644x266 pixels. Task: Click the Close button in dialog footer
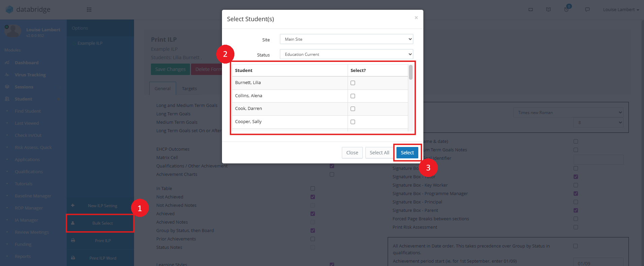pos(352,153)
